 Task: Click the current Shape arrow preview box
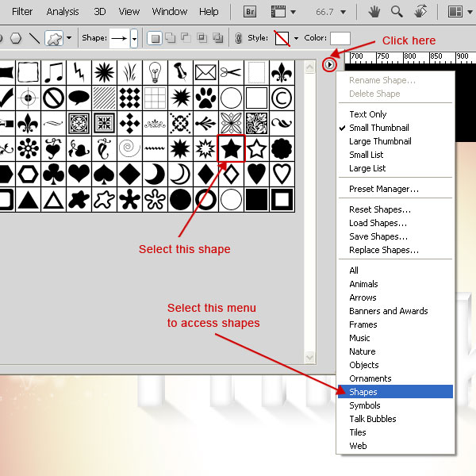tap(119, 38)
